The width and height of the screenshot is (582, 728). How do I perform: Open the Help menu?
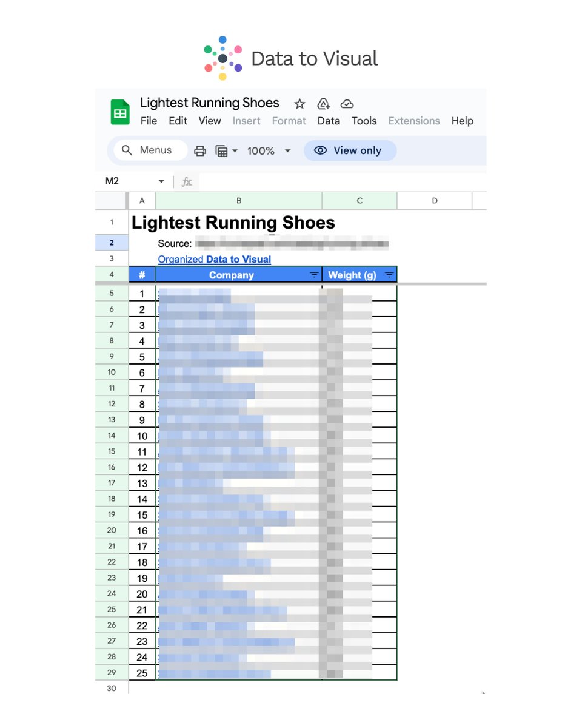[x=462, y=121]
